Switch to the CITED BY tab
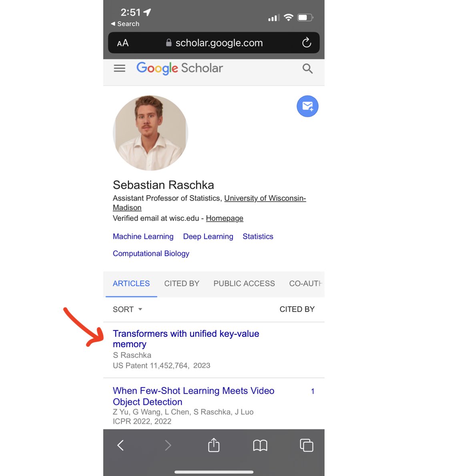The height and width of the screenshot is (476, 453). tap(182, 284)
